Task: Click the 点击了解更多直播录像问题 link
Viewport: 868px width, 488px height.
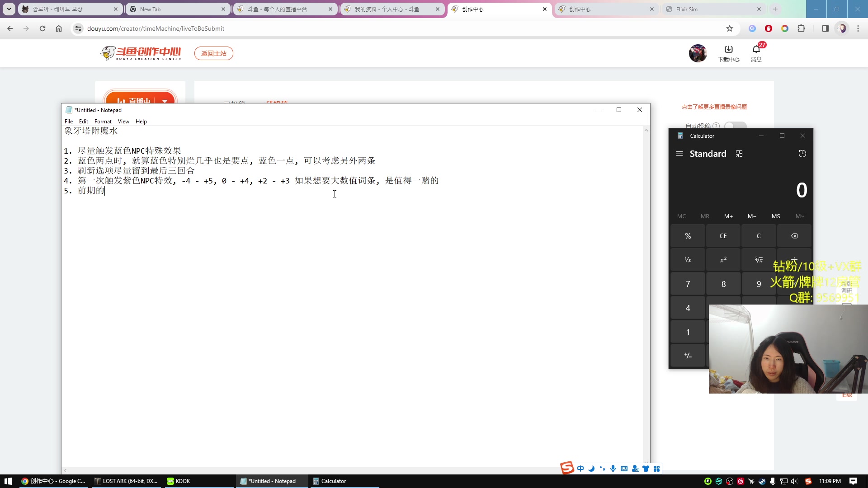Action: [x=714, y=107]
